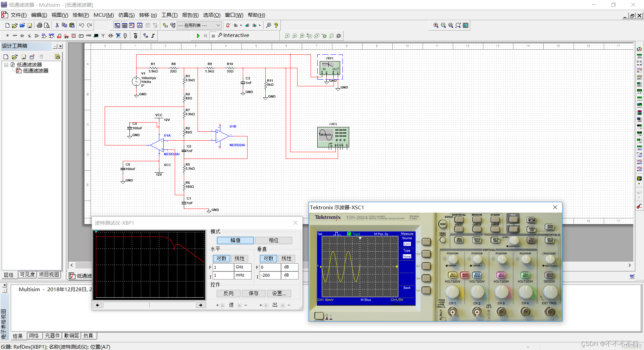The width and height of the screenshot is (644, 350).
Task: Click the help question mark icon
Action: tap(276, 25)
